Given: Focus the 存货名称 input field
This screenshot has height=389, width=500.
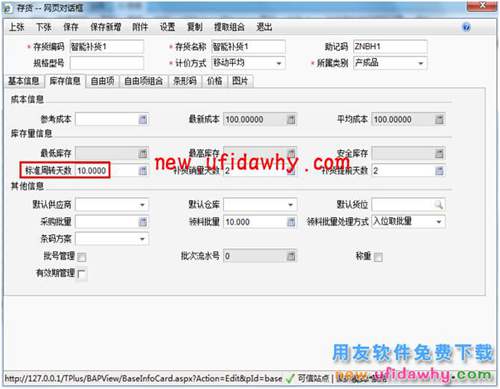Looking at the screenshot, I should click(248, 47).
